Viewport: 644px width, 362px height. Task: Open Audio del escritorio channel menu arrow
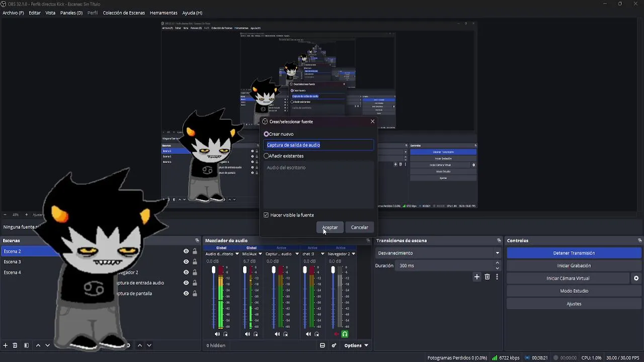(x=237, y=254)
